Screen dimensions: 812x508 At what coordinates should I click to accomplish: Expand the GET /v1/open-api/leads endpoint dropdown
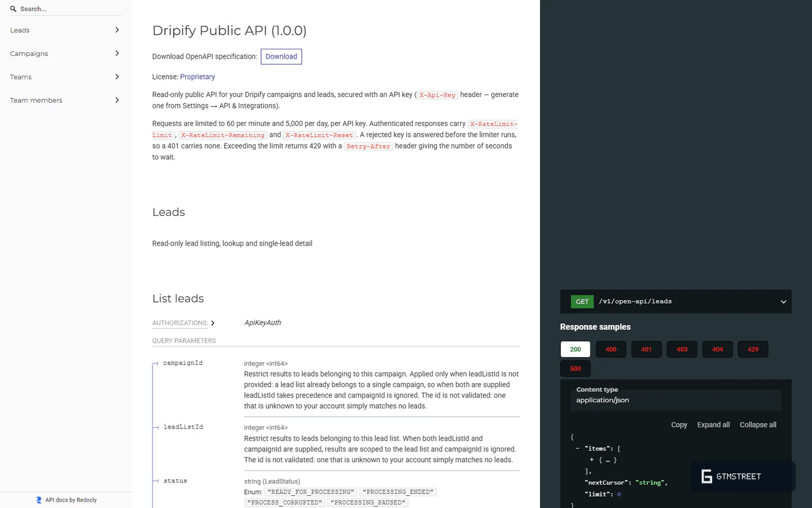[783, 302]
